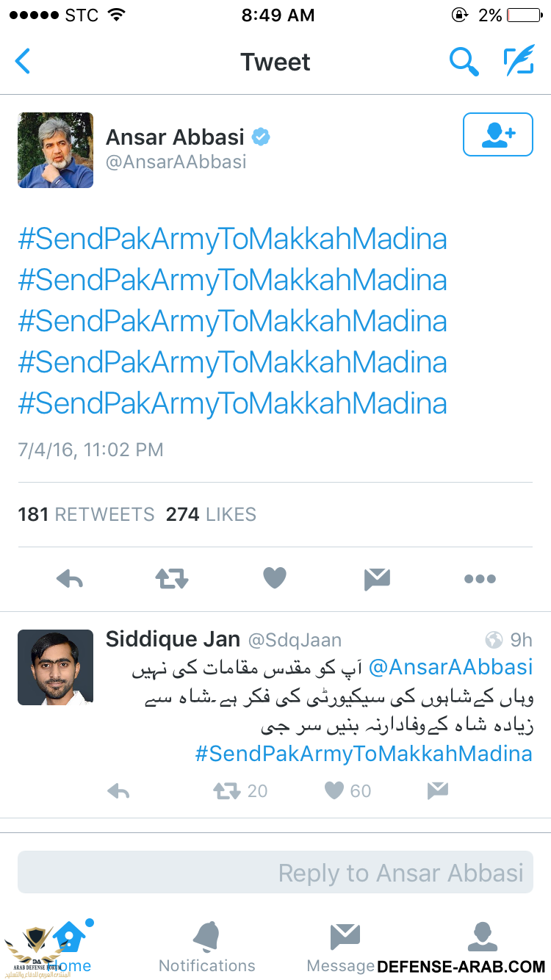The height and width of the screenshot is (980, 551).
Task: Open Ansar Abbasi's profile picture
Action: 56,151
